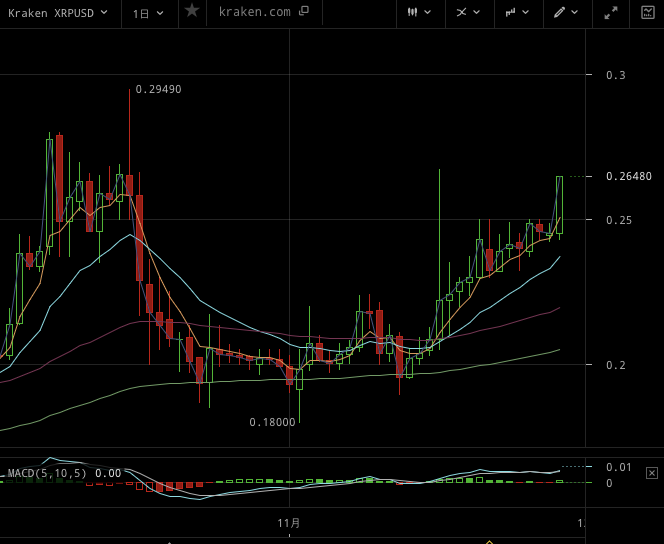Image resolution: width=664 pixels, height=544 pixels.
Task: Close the MACD indicator panel
Action: pos(652,473)
